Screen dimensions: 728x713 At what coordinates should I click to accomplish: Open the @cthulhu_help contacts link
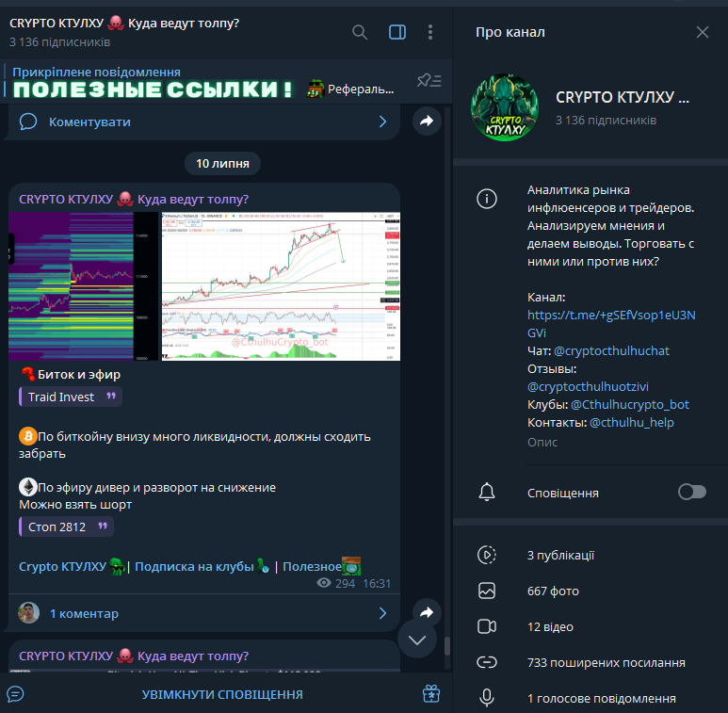[631, 422]
